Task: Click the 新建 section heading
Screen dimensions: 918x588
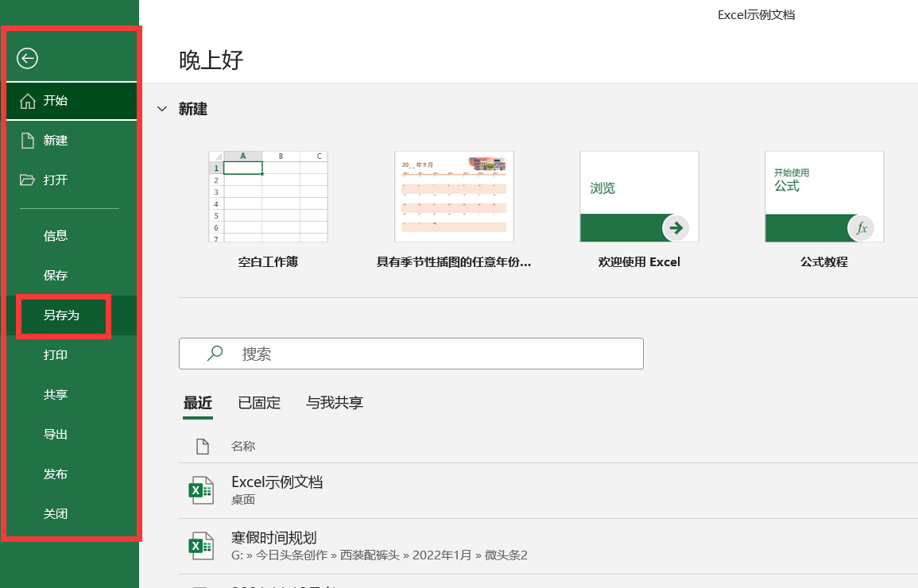Action: click(x=193, y=109)
